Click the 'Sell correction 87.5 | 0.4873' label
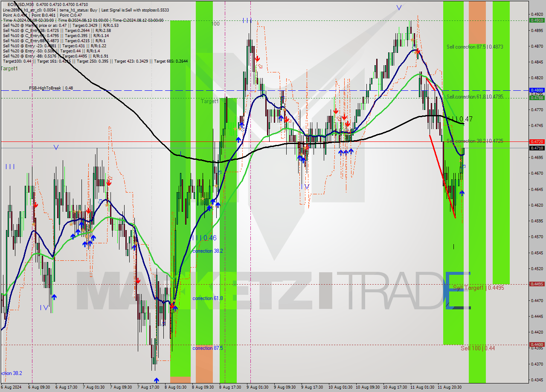The height and width of the screenshot is (392, 546). (475, 47)
